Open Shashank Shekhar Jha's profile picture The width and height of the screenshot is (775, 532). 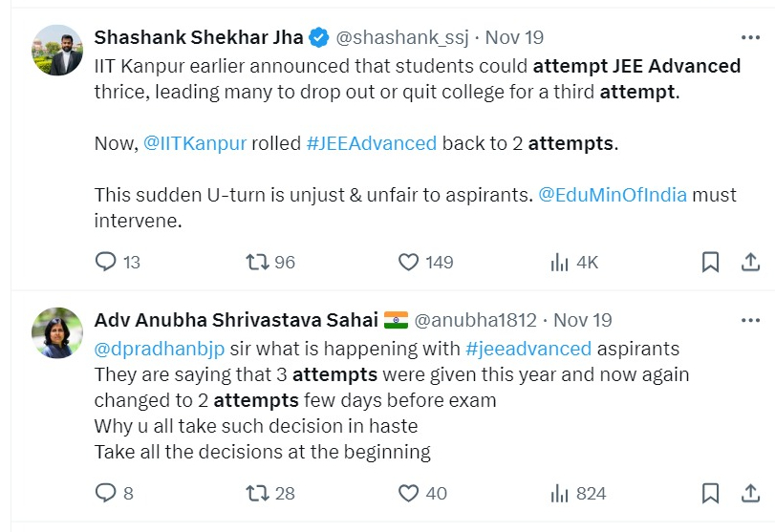point(57,51)
